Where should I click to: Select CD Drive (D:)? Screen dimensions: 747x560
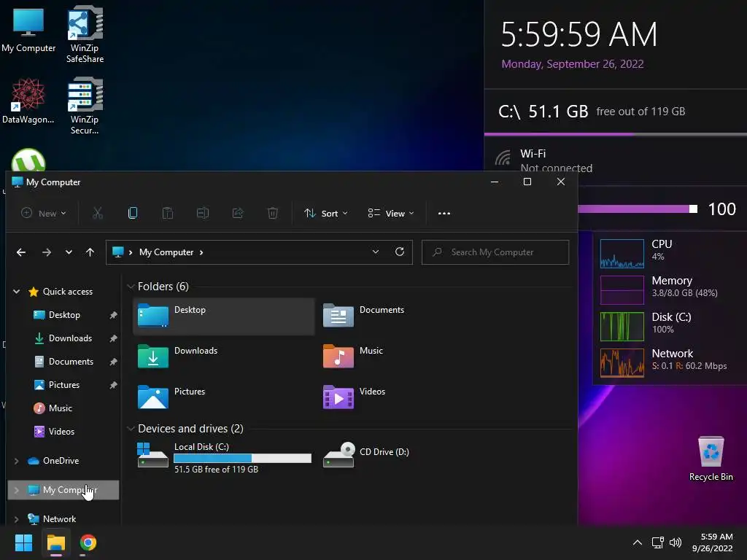point(366,455)
